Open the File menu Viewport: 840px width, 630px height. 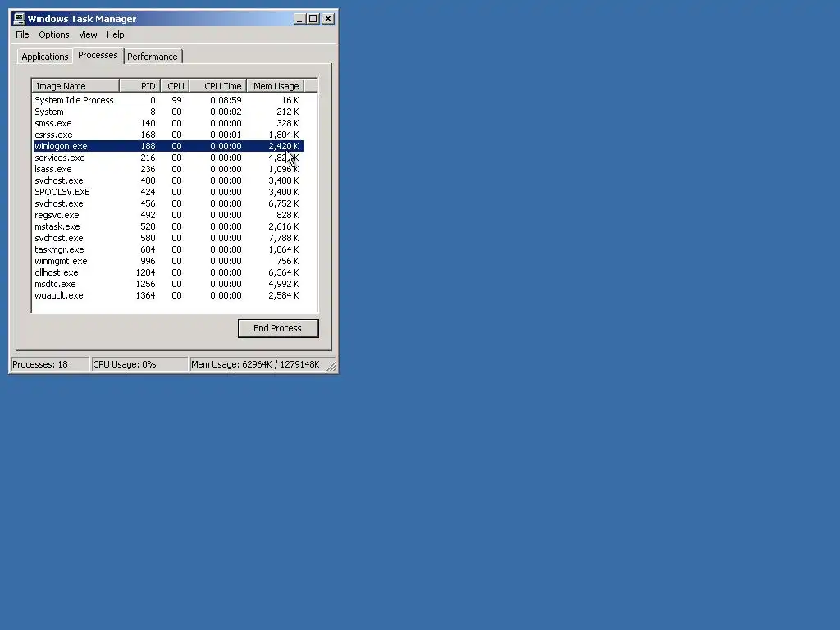point(22,34)
